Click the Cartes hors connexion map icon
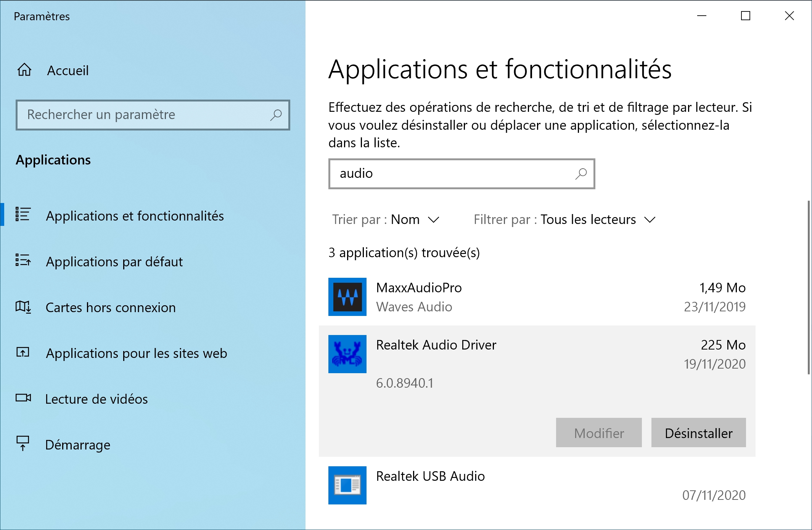Screen dimensions: 812x530 (x=23, y=306)
